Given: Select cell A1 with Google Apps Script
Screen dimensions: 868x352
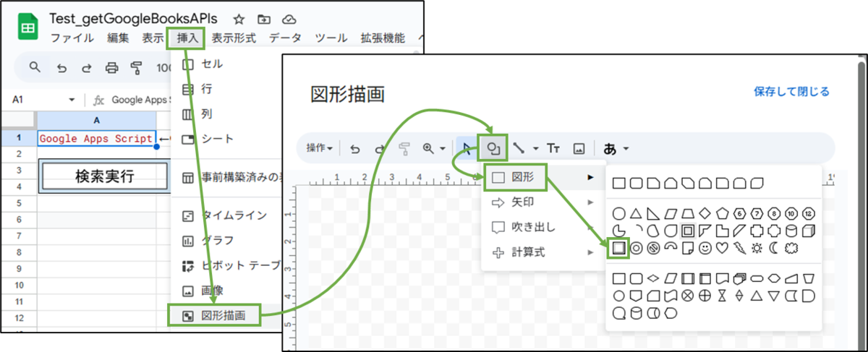Looking at the screenshot, I should [x=97, y=138].
